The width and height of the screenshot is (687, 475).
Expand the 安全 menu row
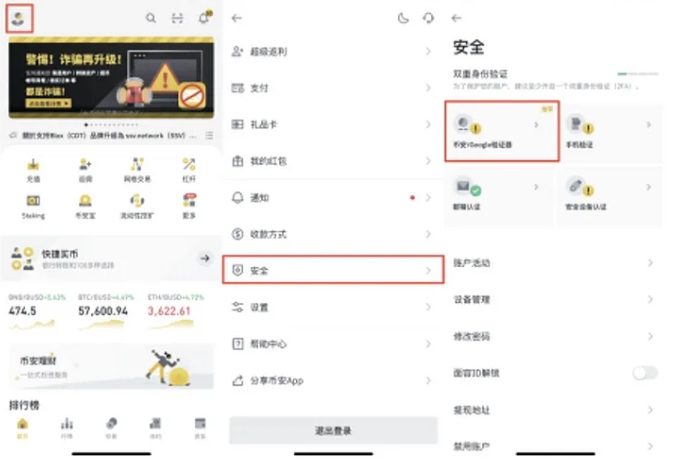(x=333, y=270)
